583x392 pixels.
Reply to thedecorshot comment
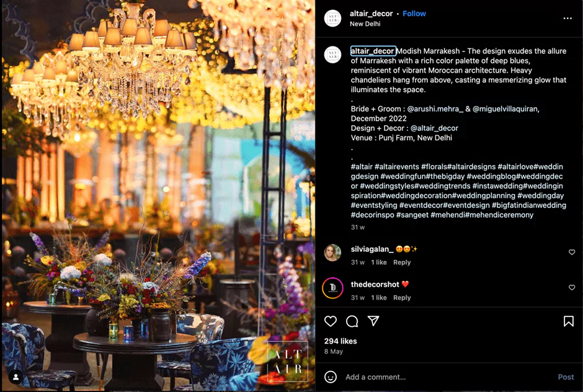pyautogui.click(x=402, y=298)
